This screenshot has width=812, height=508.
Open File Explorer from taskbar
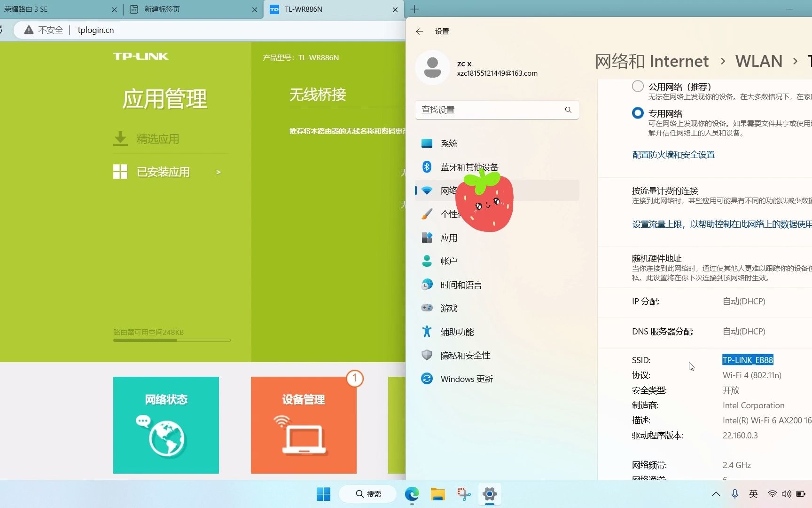tap(437, 494)
